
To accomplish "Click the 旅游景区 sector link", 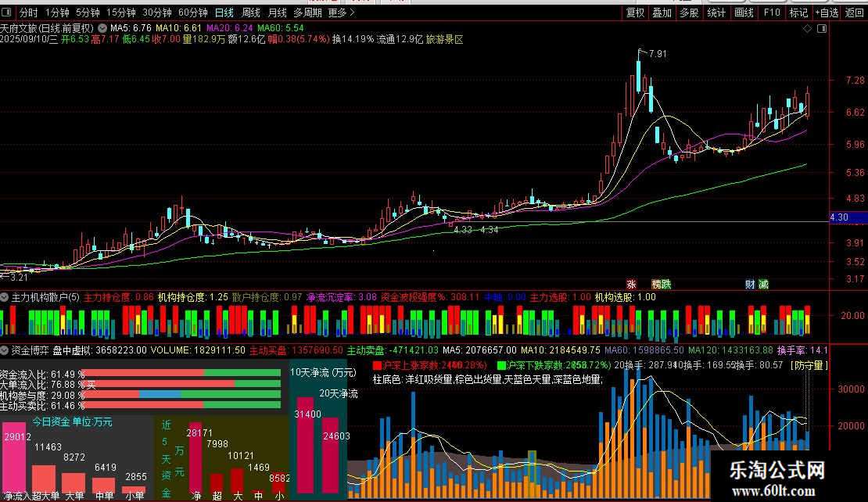I will coord(444,39).
